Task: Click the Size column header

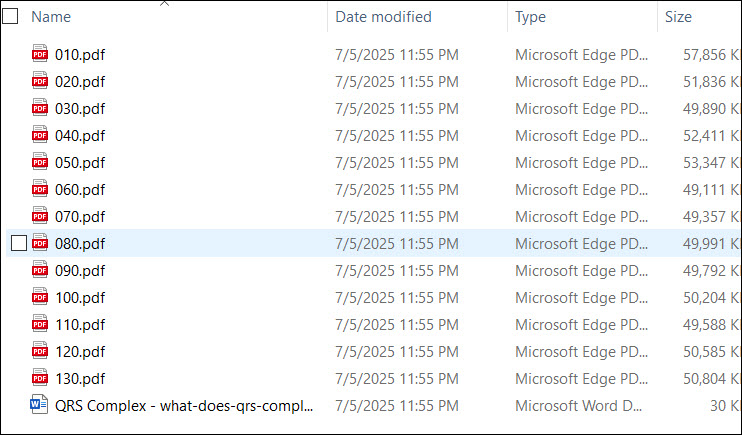Action: point(678,17)
